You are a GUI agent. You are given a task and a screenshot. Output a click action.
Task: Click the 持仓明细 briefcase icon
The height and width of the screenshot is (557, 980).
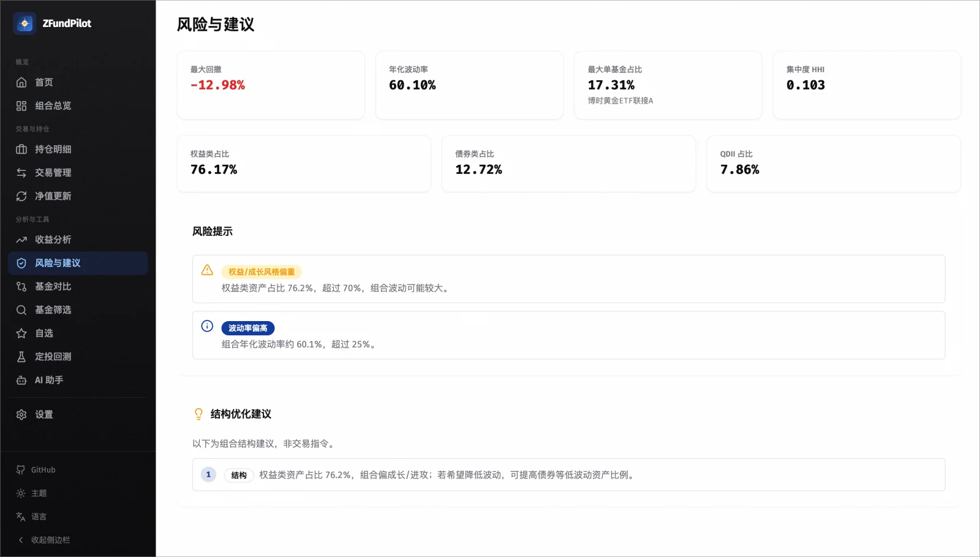pos(21,149)
